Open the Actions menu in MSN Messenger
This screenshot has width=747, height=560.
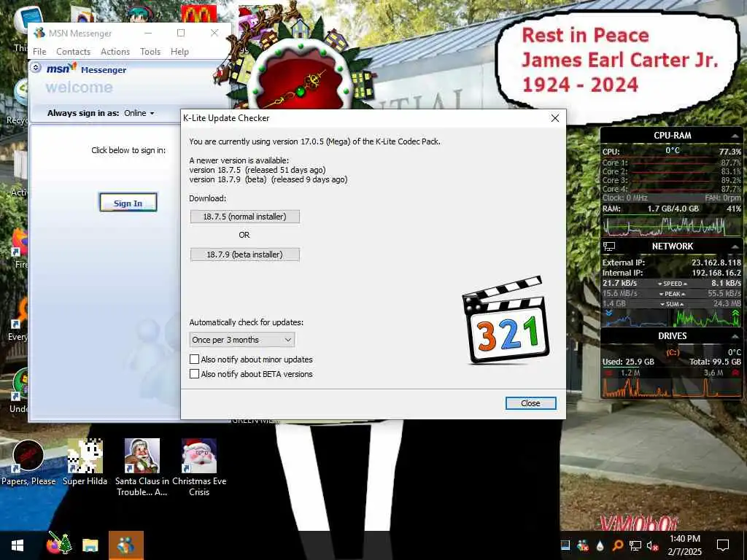tap(115, 52)
